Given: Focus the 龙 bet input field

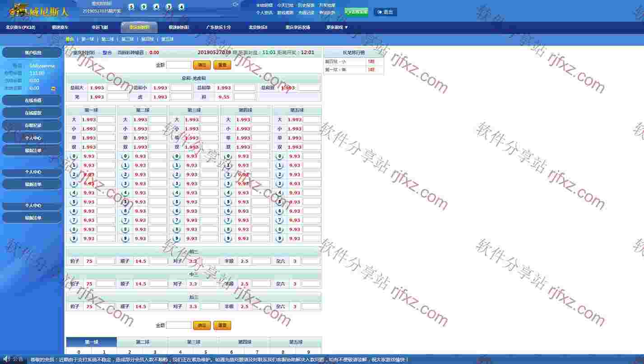Looking at the screenshot, I should click(117, 97).
